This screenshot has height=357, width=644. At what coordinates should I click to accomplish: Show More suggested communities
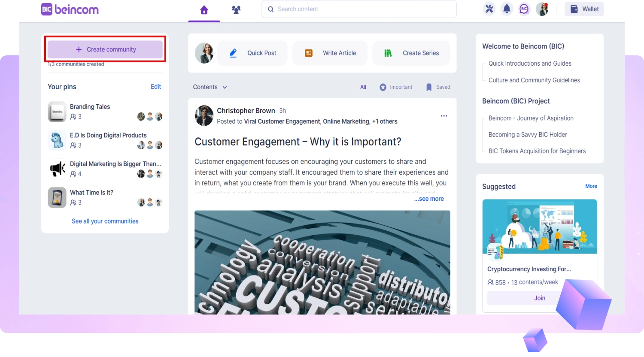click(591, 186)
